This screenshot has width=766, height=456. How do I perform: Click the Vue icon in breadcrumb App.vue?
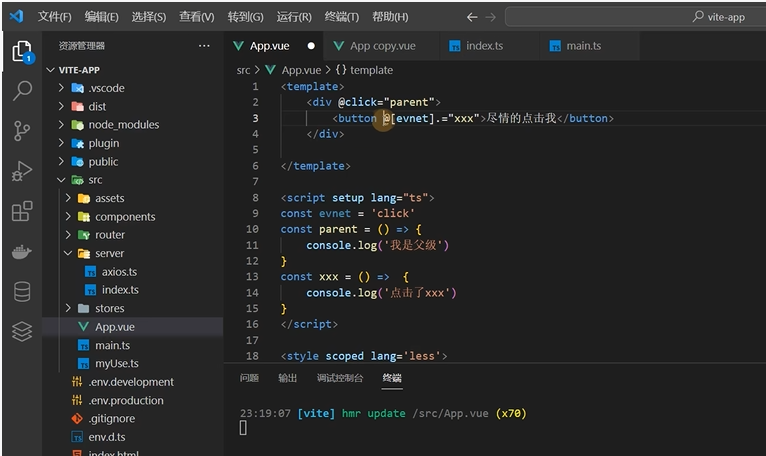tap(270, 70)
